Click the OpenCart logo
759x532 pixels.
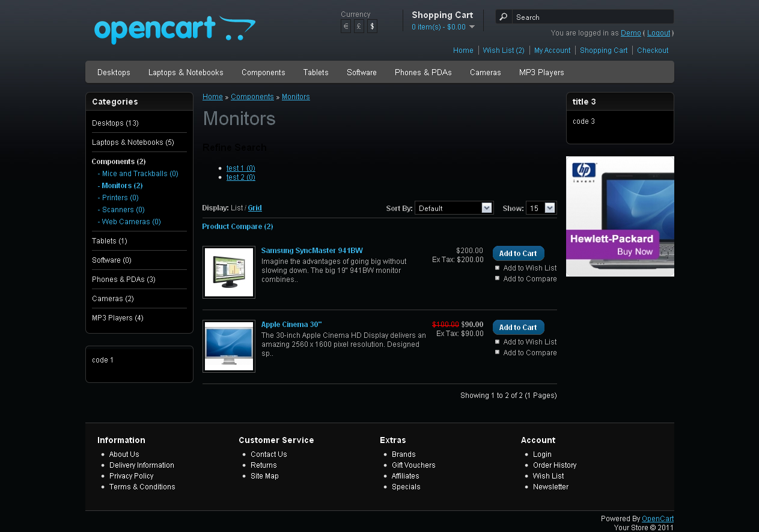coord(175,29)
